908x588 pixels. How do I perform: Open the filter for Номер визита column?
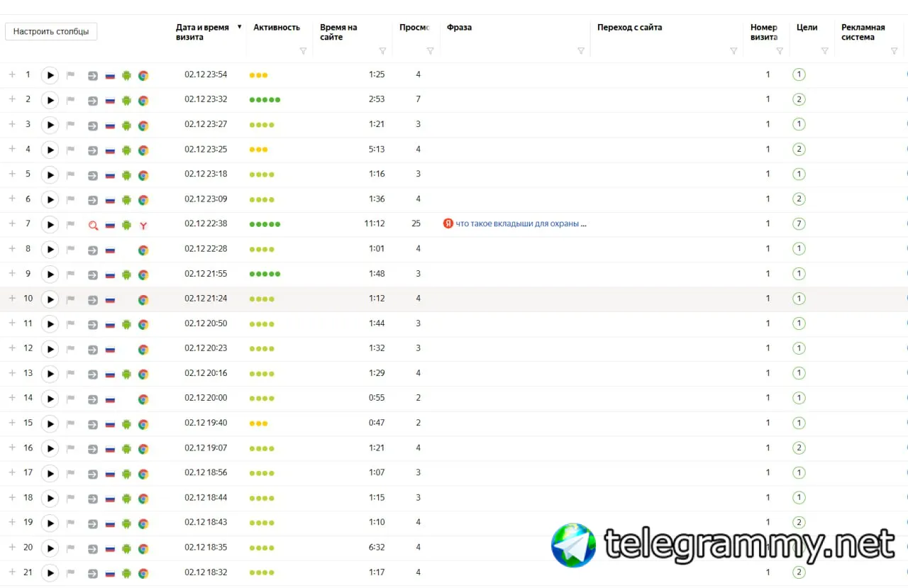[780, 51]
